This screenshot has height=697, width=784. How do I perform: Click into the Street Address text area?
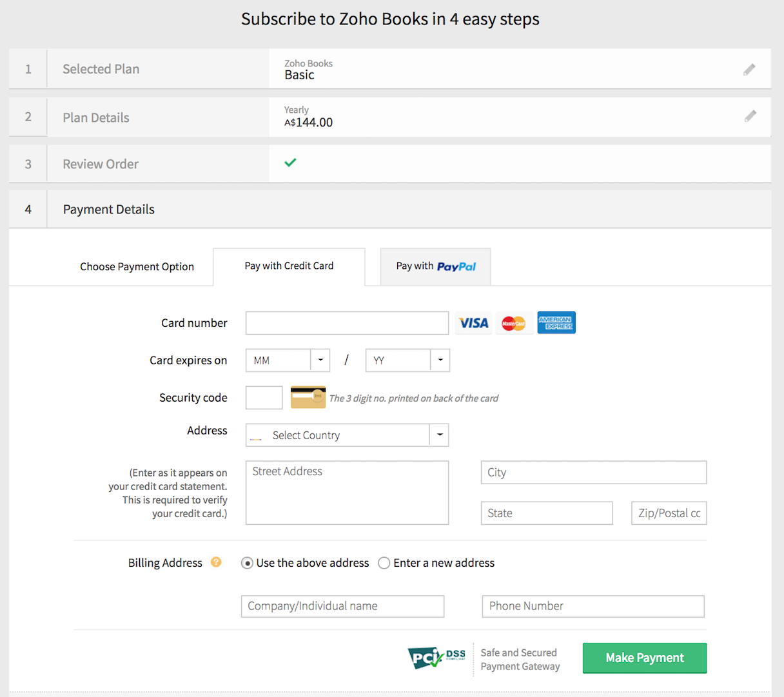tap(347, 493)
